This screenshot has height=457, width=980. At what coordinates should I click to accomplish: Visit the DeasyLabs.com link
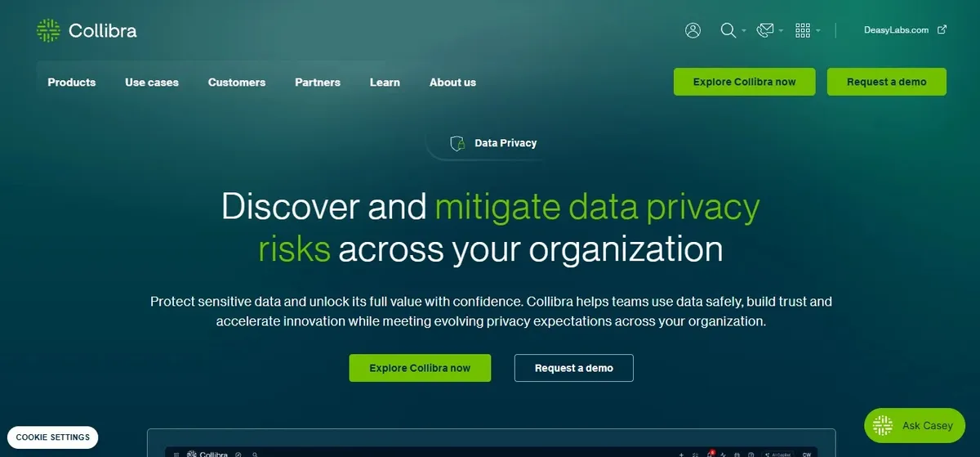click(x=896, y=30)
